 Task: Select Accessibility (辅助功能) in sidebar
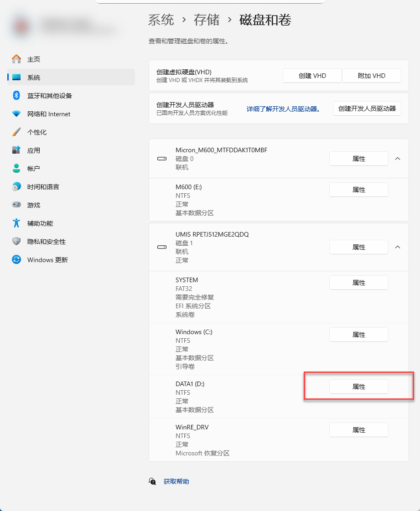click(40, 223)
